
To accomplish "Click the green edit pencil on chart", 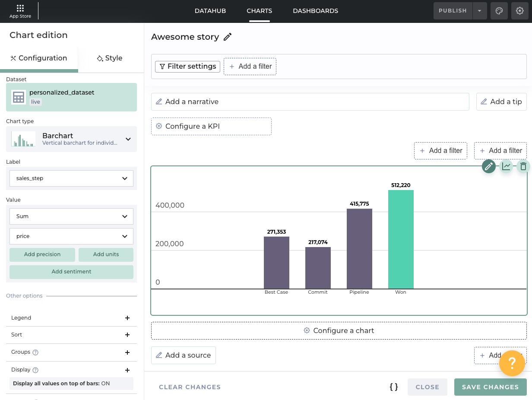I will 489,166.
